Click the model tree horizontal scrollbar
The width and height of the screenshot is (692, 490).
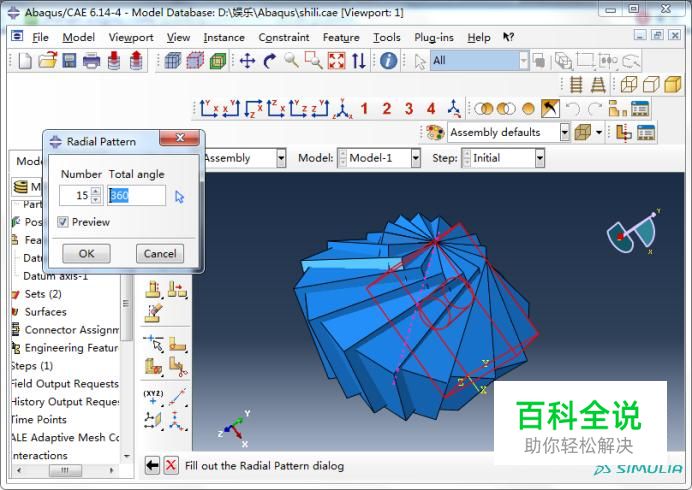click(x=65, y=470)
